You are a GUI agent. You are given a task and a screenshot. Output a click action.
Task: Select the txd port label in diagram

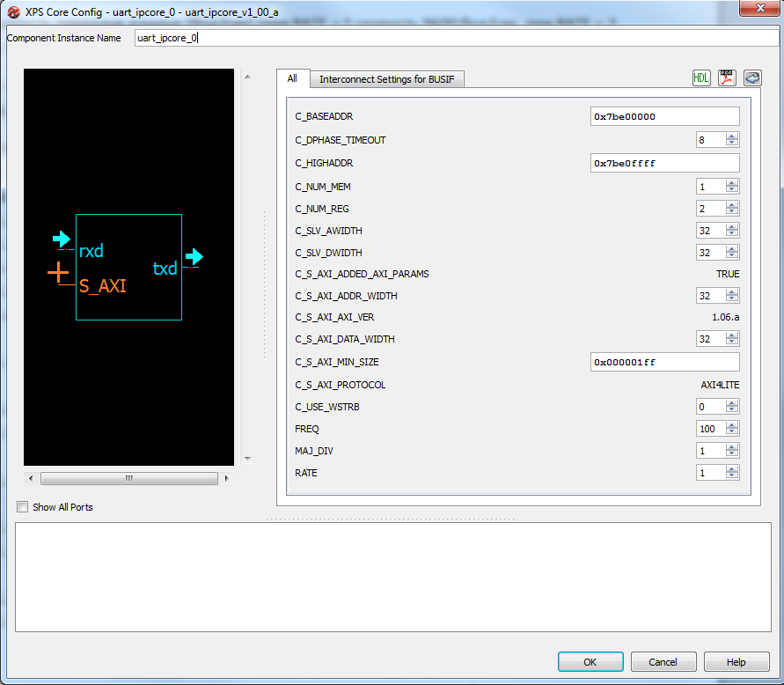coord(165,269)
